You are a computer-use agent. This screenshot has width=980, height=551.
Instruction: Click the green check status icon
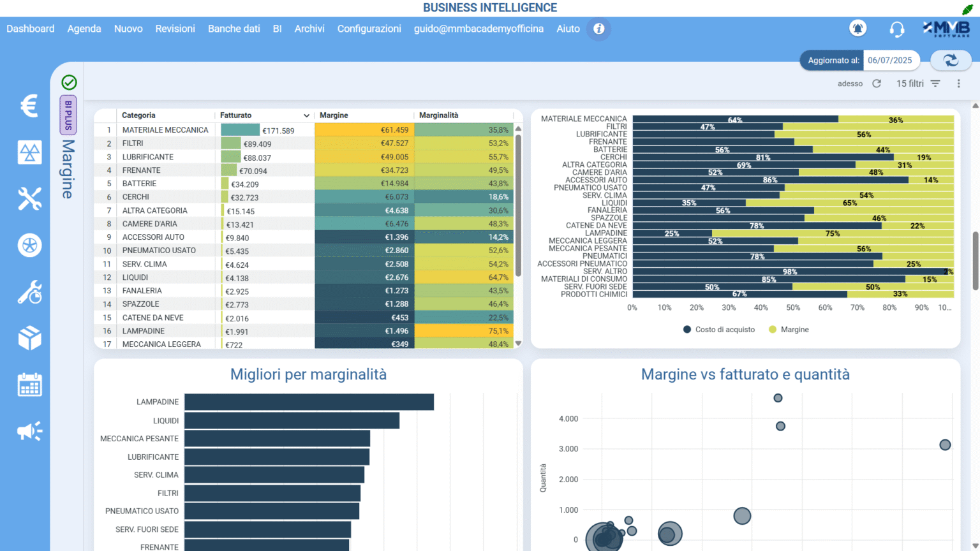(69, 82)
